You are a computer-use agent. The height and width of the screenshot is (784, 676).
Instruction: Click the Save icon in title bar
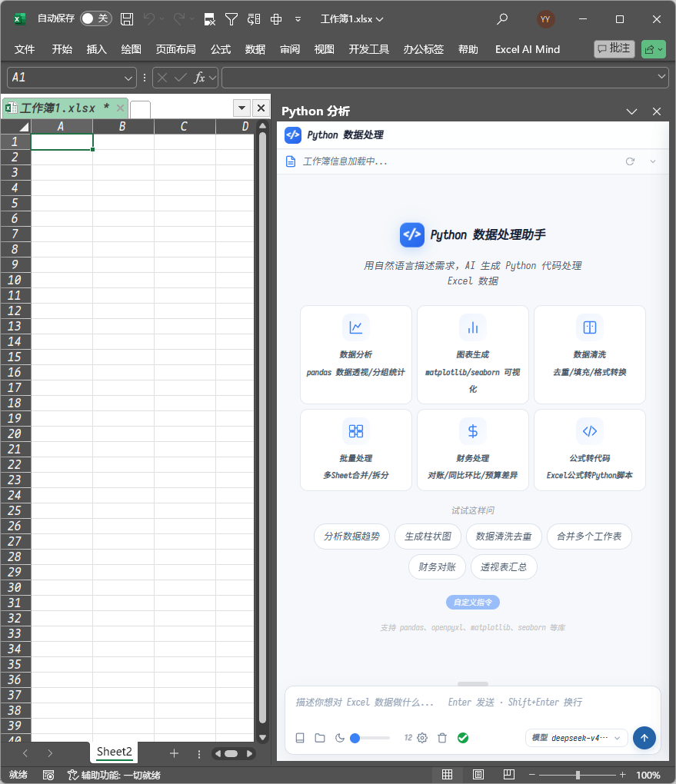pos(127,19)
